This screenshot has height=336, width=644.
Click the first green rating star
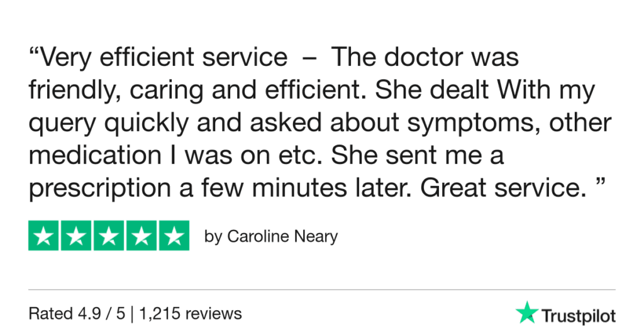[x=43, y=236]
